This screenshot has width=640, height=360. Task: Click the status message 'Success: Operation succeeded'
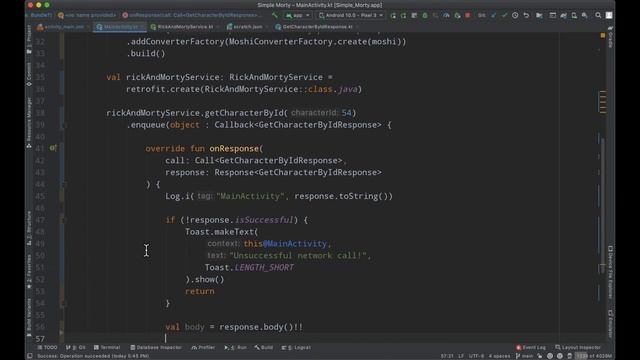93,356
